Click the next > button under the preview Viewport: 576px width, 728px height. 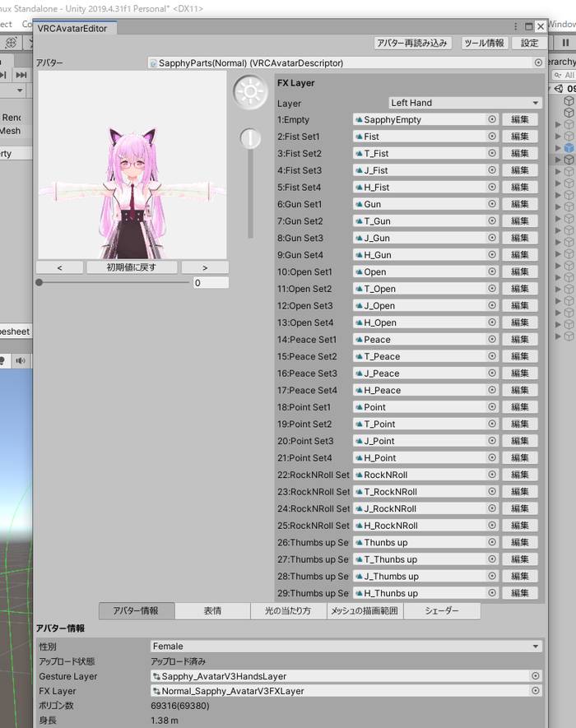[205, 267]
